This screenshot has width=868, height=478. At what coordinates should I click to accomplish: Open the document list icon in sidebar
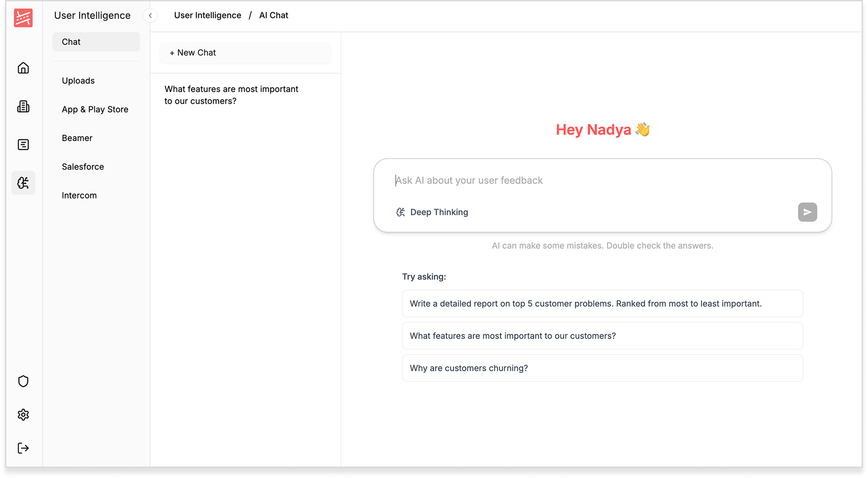(x=23, y=145)
